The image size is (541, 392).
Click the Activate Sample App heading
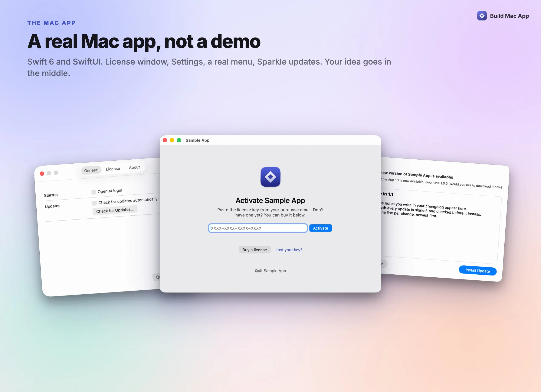coord(270,200)
